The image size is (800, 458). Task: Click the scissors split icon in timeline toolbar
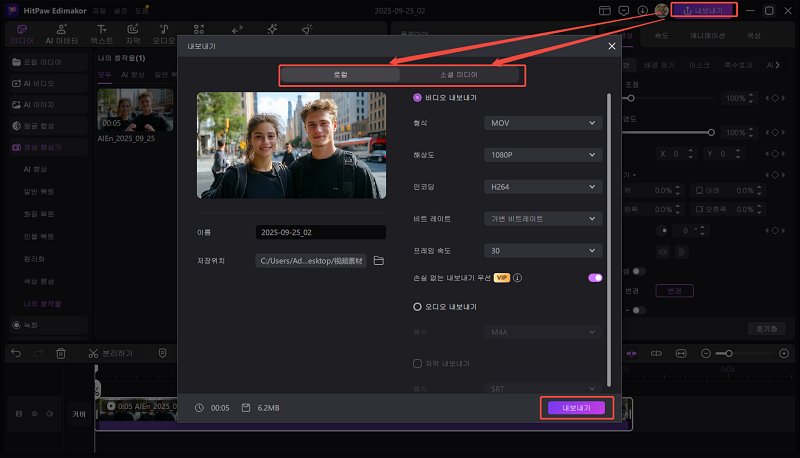point(93,353)
